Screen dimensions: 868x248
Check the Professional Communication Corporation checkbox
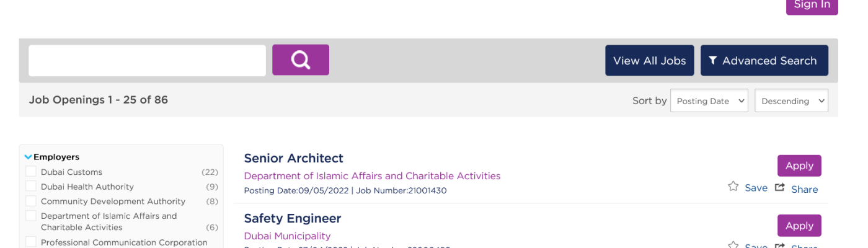coord(31,242)
